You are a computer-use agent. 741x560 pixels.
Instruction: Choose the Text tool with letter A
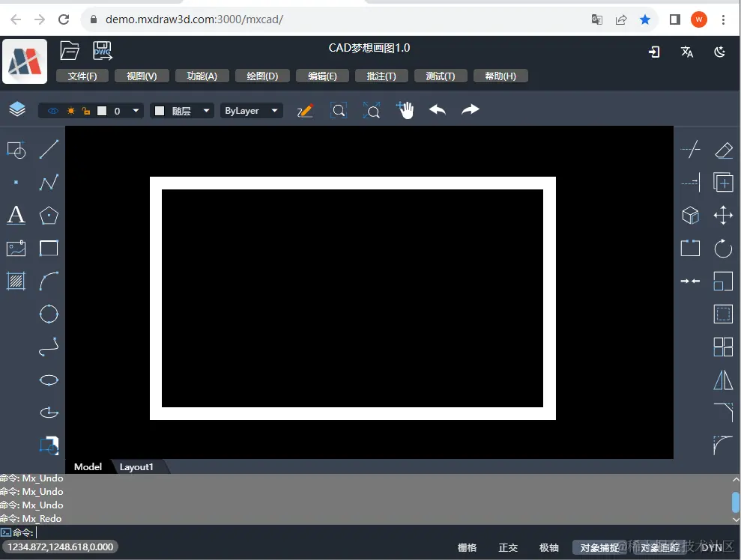[x=16, y=215]
